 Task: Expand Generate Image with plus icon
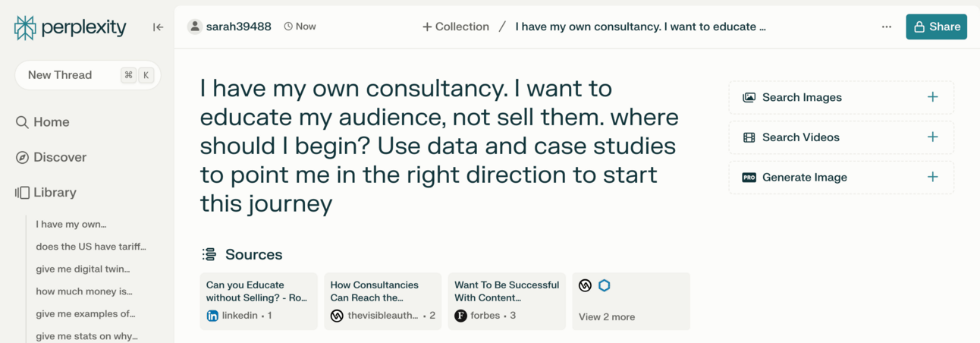(x=932, y=177)
